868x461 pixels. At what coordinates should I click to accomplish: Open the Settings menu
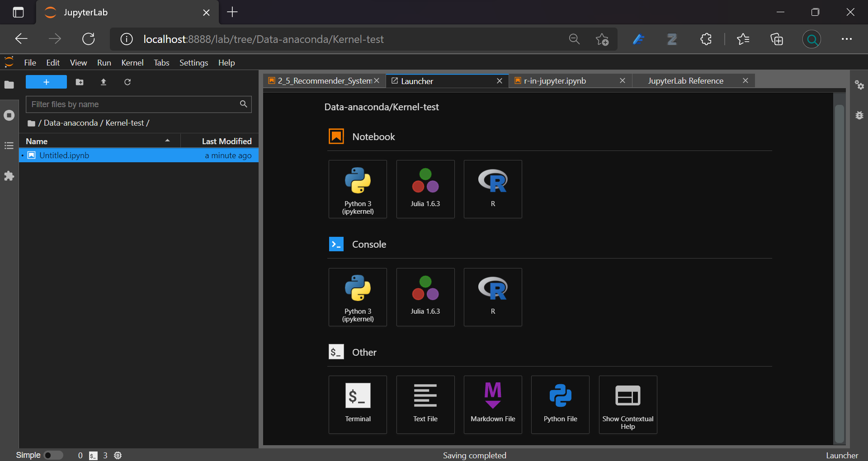pyautogui.click(x=193, y=62)
